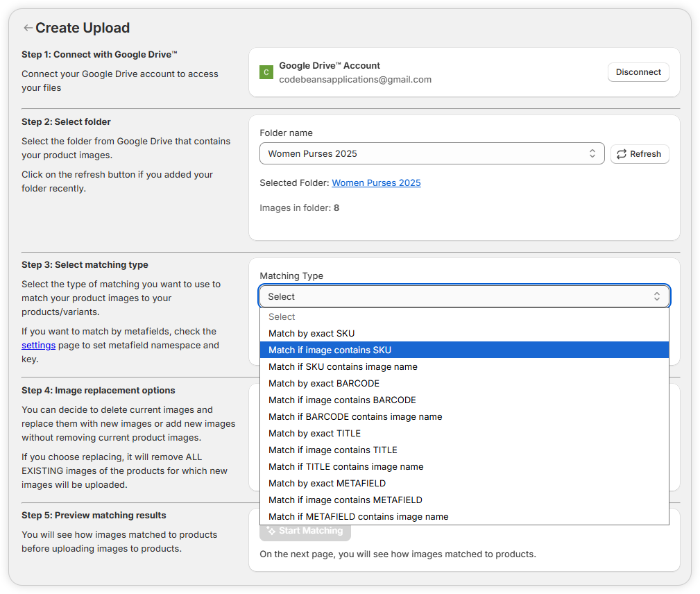Viewport: 700px width, 594px height.
Task: Choose Match by exact TITLE
Action: click(x=314, y=433)
